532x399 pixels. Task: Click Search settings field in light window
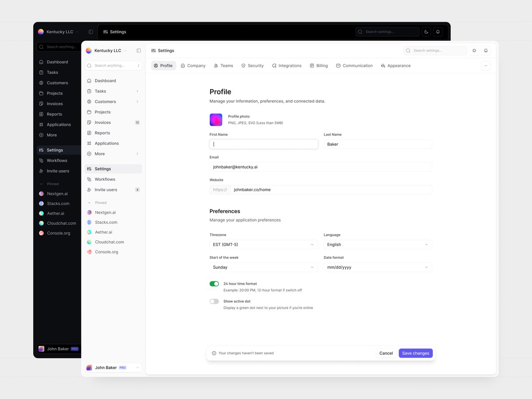[435, 51]
